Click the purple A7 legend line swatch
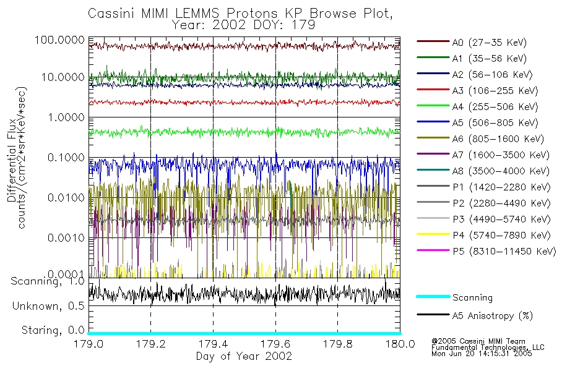The height and width of the screenshot is (371, 588). (x=433, y=153)
